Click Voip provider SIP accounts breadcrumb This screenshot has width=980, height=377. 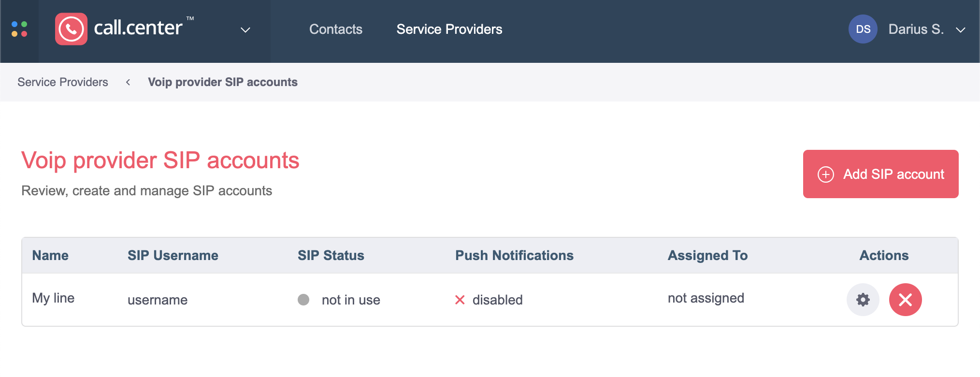(x=223, y=82)
